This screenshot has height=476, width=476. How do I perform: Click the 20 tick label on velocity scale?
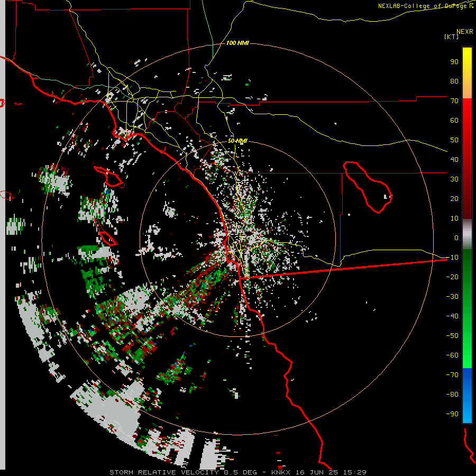click(454, 199)
